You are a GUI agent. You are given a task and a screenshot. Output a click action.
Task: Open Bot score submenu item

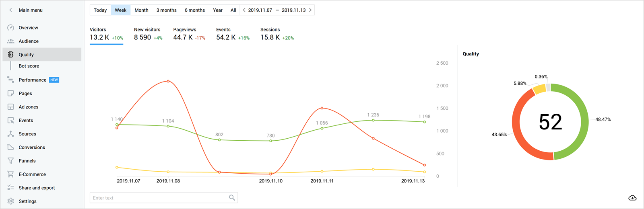tap(29, 66)
